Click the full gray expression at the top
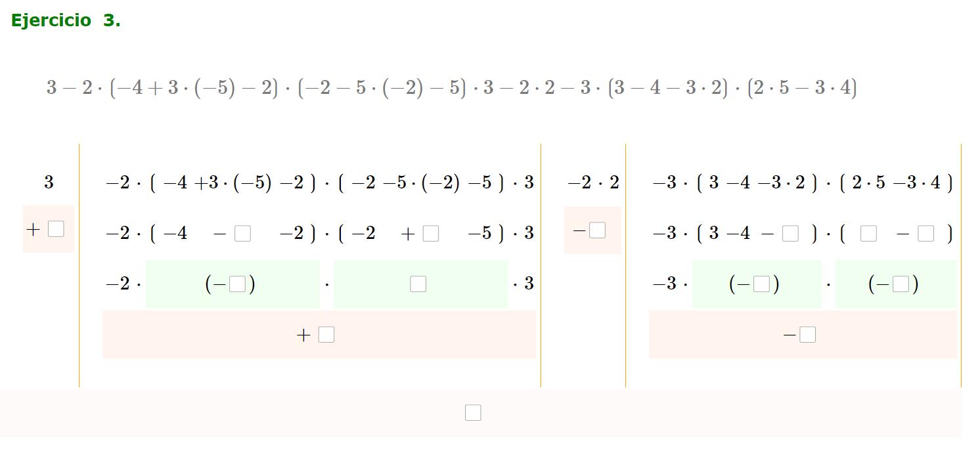 point(451,87)
